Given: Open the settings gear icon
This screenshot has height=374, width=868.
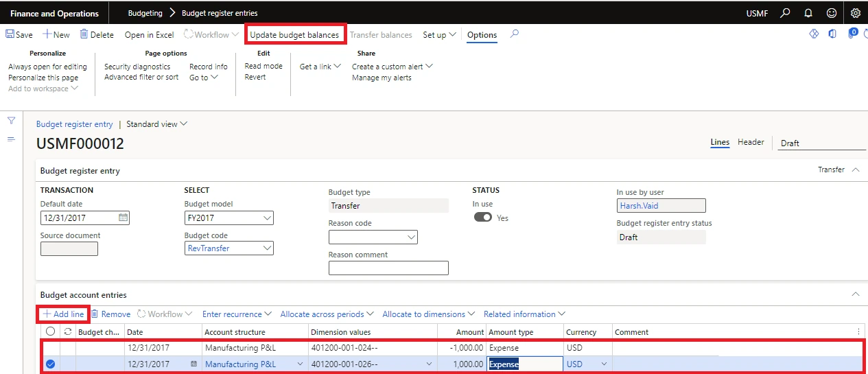Looking at the screenshot, I should click(856, 13).
